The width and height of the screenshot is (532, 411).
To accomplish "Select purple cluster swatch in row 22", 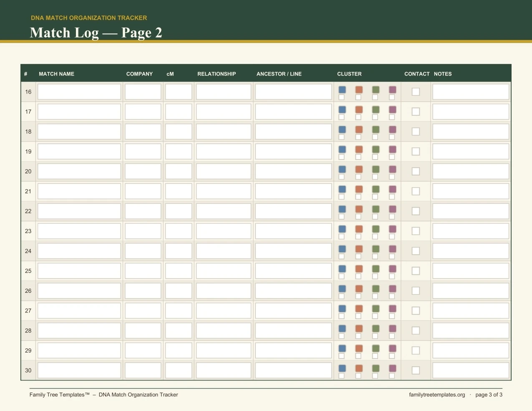I will 392,209.
